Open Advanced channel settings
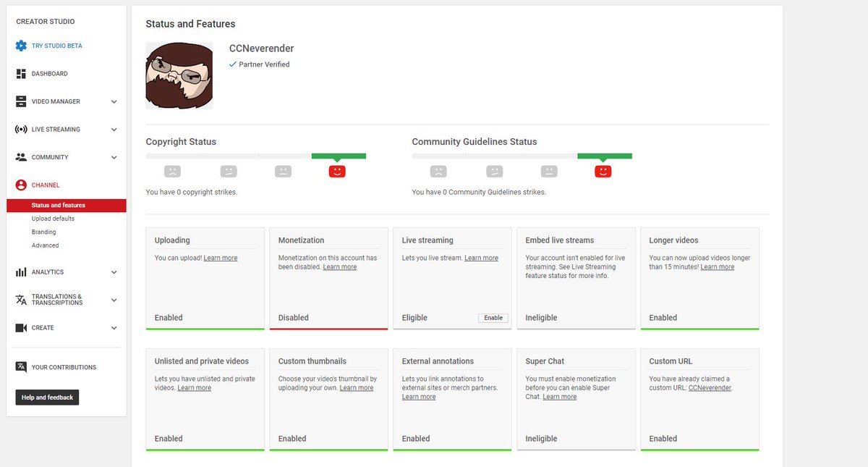 45,245
